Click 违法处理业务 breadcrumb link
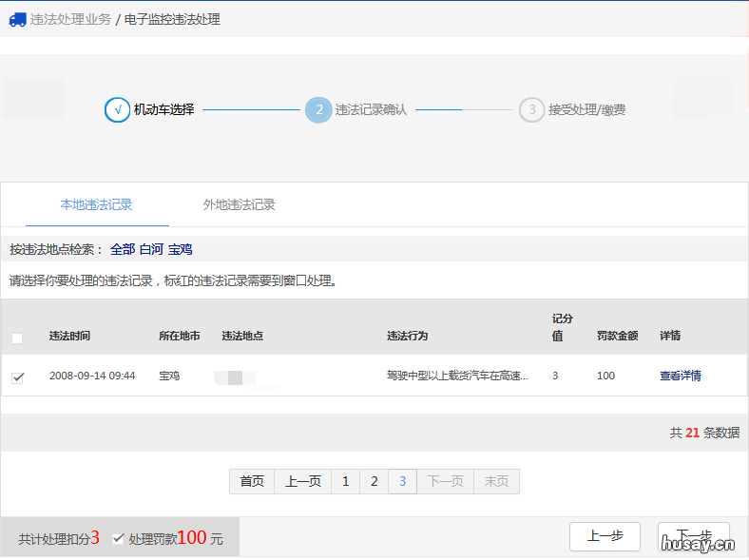The image size is (749, 560). (70, 19)
